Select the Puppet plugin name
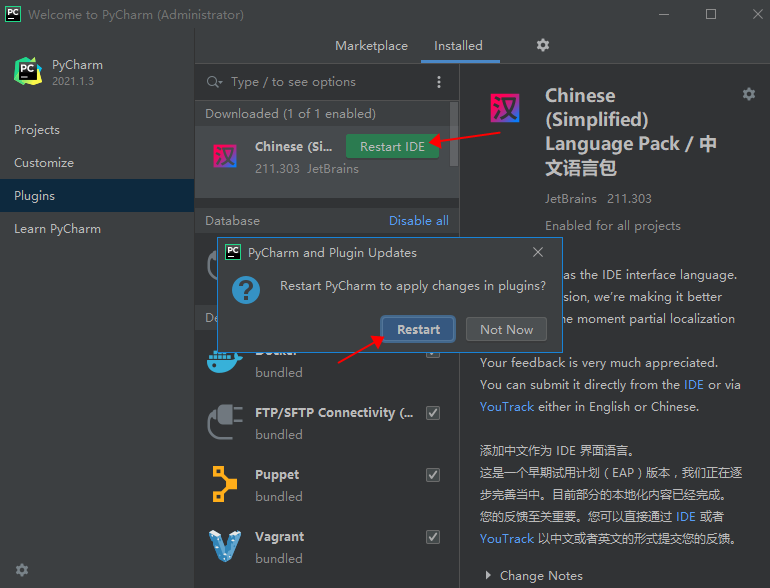770x588 pixels. click(x=277, y=475)
